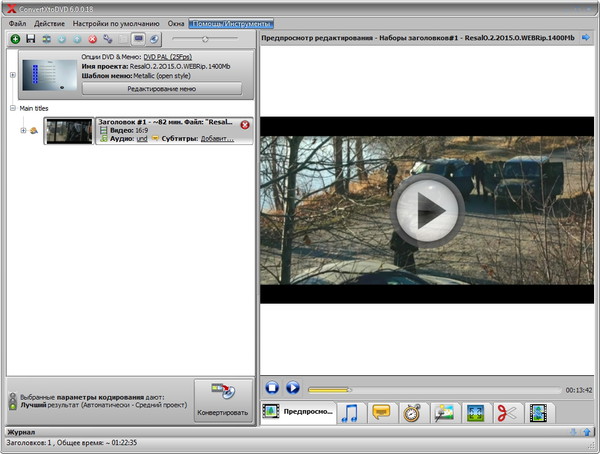Click the green Add file icon
The width and height of the screenshot is (600, 454).
(x=15, y=39)
